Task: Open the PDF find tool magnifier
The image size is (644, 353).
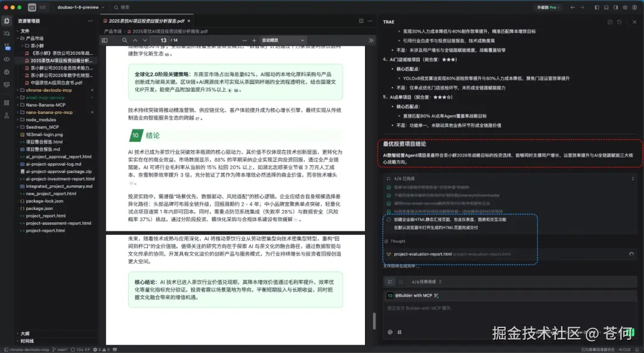Action: pyautogui.click(x=124, y=40)
